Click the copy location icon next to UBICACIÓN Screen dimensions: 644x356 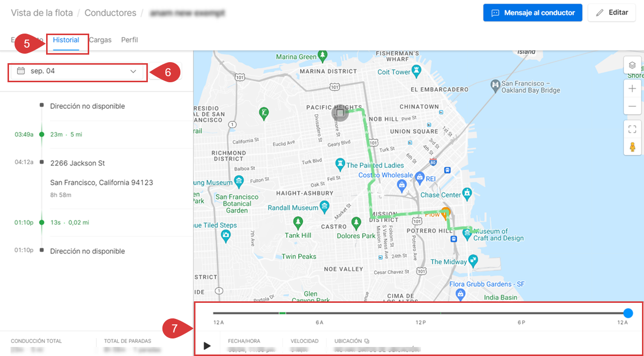tap(367, 341)
